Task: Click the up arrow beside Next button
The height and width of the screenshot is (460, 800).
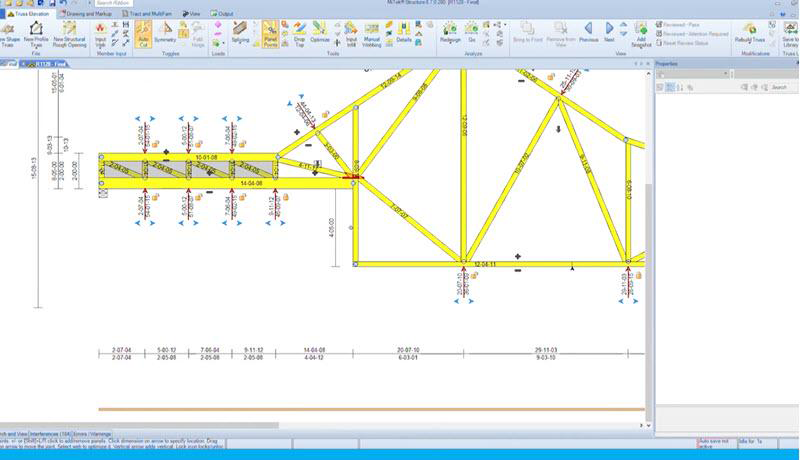Action: (x=623, y=24)
